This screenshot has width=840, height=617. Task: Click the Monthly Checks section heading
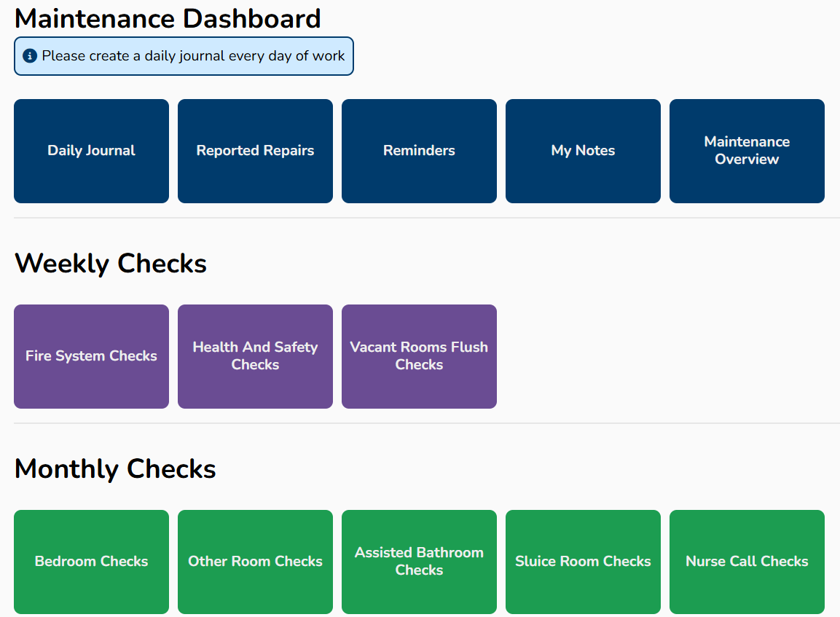(115, 468)
